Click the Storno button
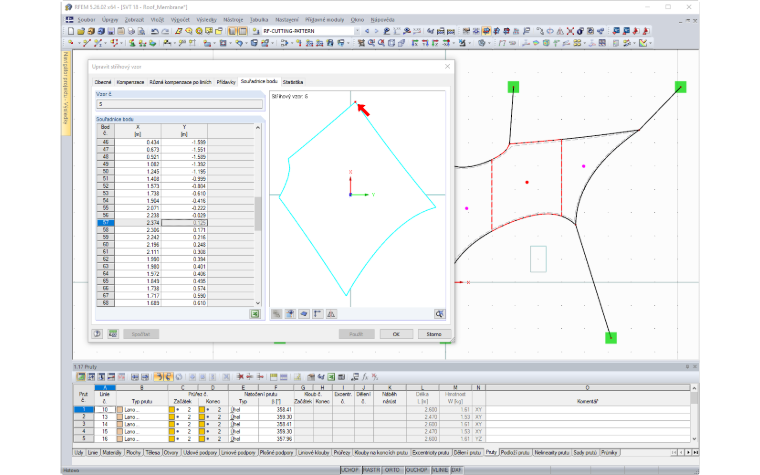This screenshot has height=475, width=760. click(434, 334)
